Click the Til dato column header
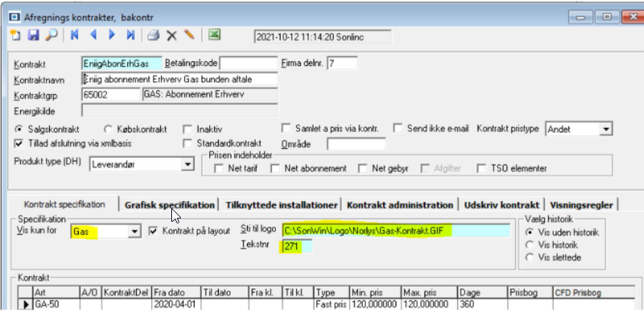This screenshot has height=315, width=644. (224, 292)
